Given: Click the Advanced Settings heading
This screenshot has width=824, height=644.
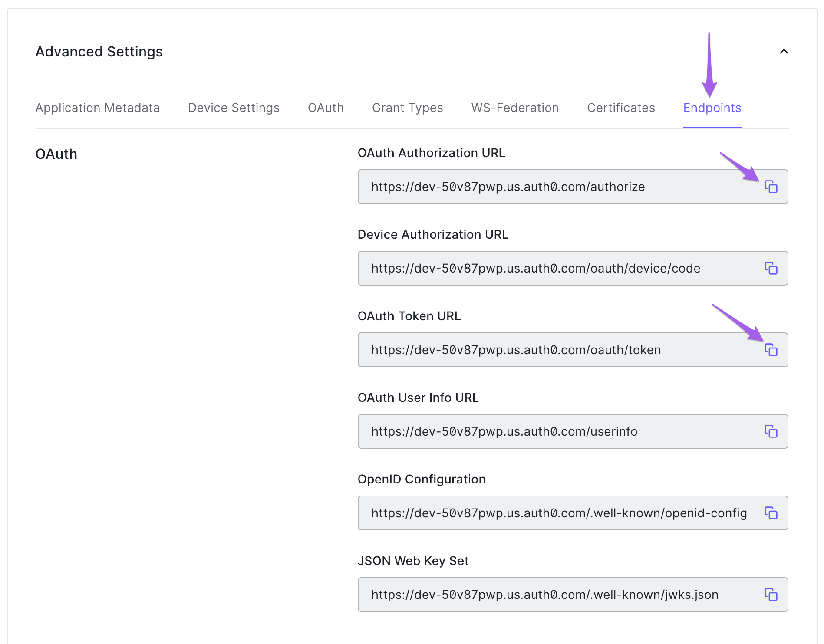Looking at the screenshot, I should pos(99,52).
